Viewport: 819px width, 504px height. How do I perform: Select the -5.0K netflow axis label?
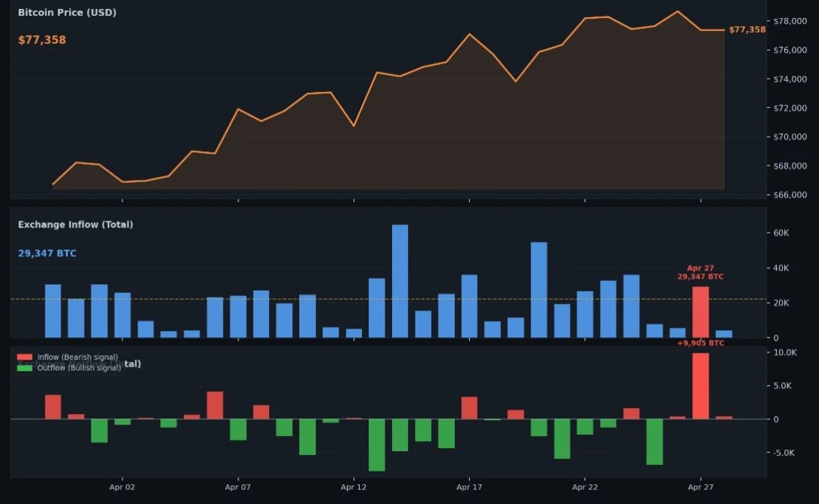tap(784, 453)
